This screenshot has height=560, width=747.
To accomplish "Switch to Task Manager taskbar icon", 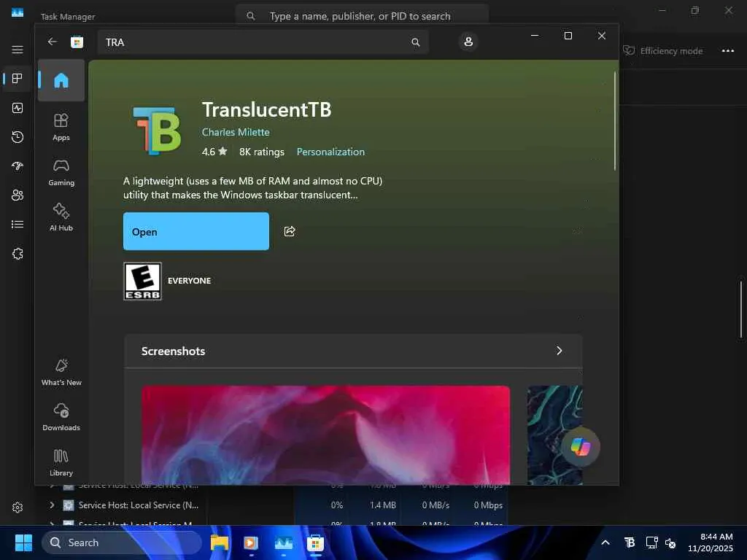I will pyautogui.click(x=284, y=542).
